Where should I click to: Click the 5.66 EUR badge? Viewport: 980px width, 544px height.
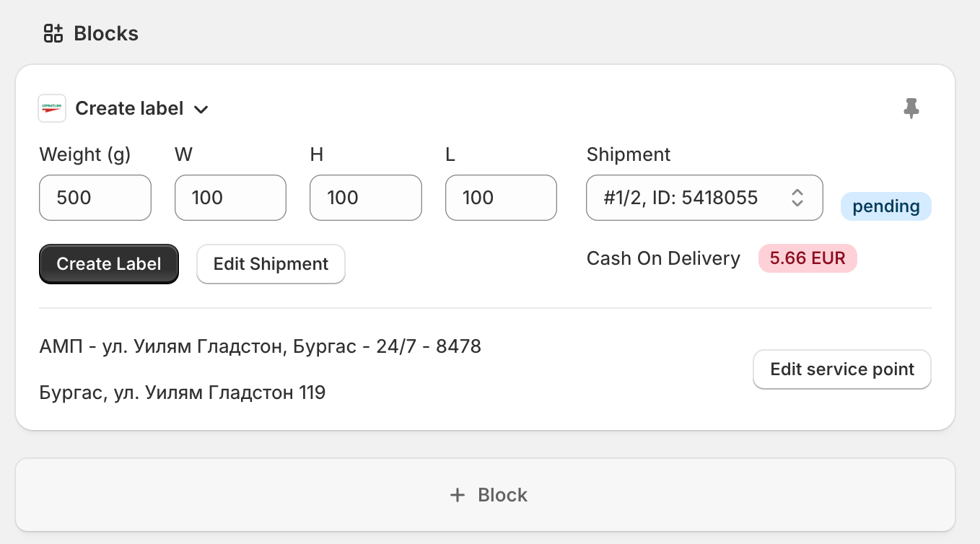[x=808, y=258]
